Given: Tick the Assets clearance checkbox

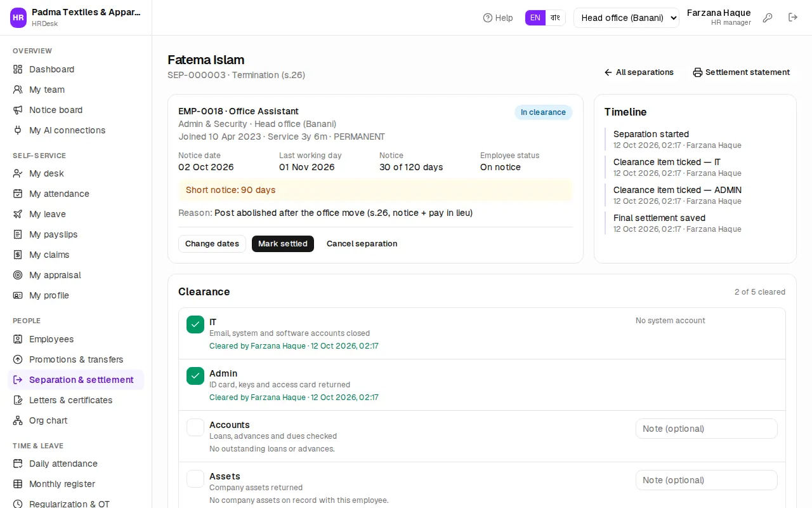Looking at the screenshot, I should click(195, 479).
